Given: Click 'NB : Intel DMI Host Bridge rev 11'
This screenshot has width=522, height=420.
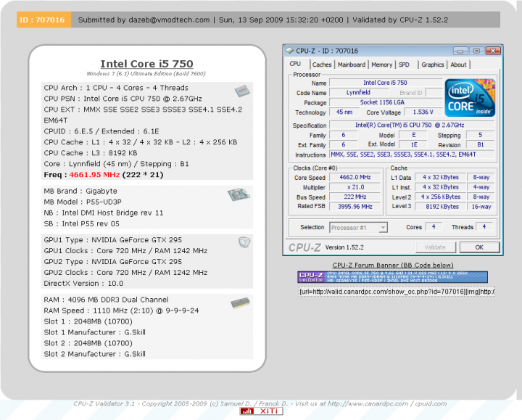Looking at the screenshot, I should click(104, 213).
